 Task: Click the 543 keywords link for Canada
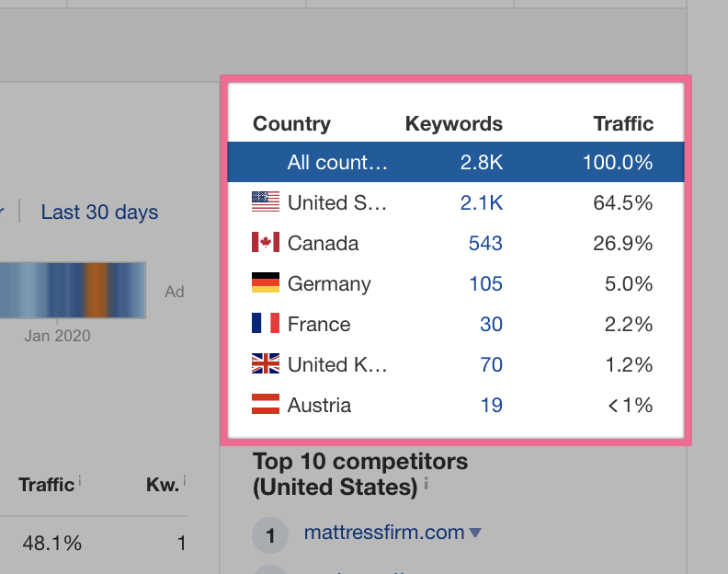(485, 244)
